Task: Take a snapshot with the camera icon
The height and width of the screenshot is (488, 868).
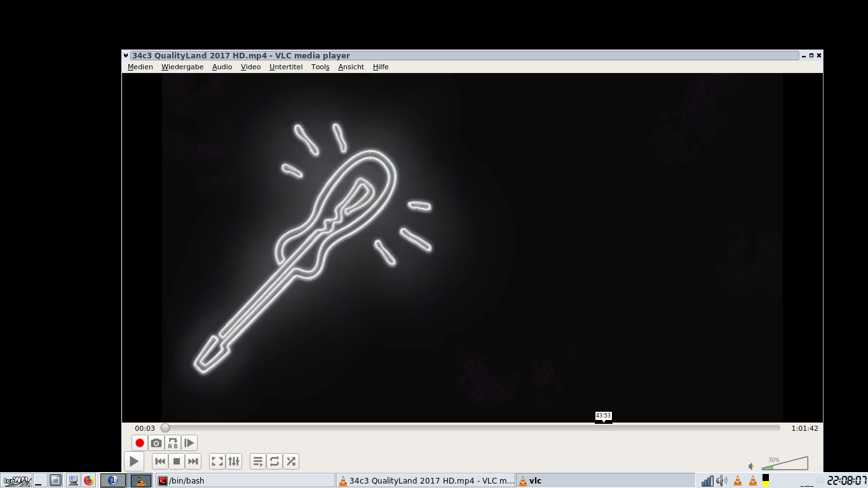Action: pyautogui.click(x=156, y=443)
